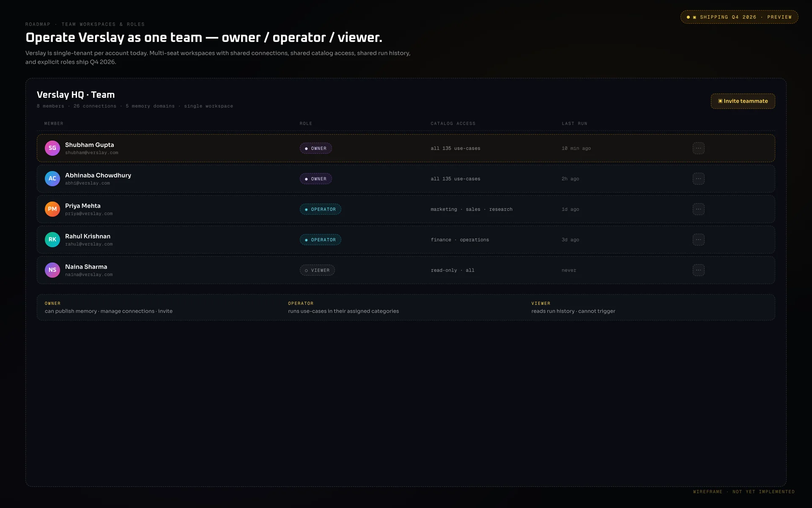Click the 'never' last run value

[x=569, y=271]
